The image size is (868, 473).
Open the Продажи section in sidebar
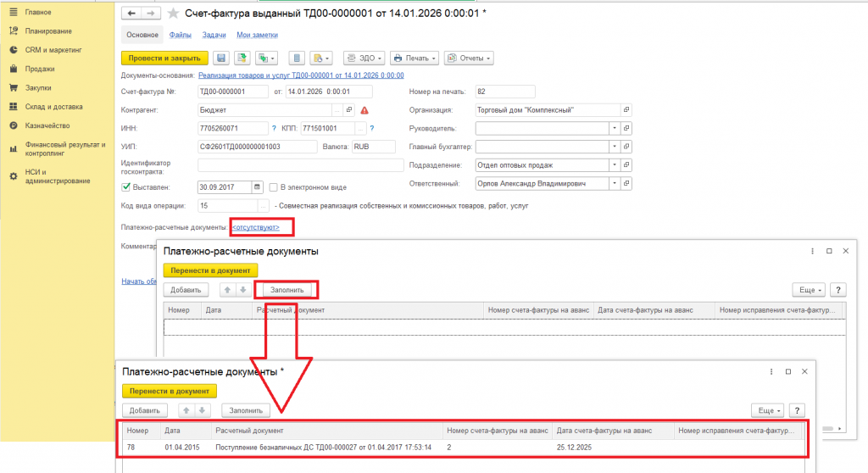click(39, 69)
